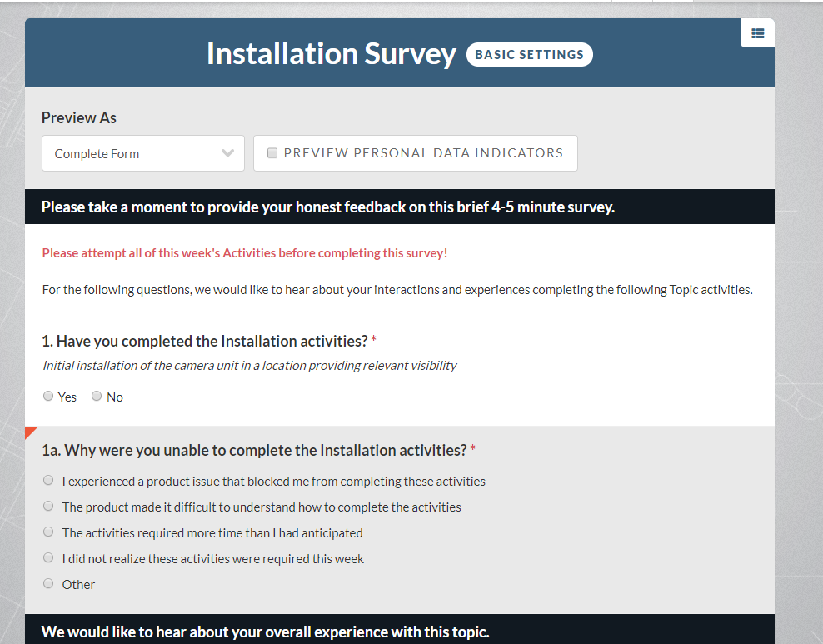The image size is (823, 644).
Task: Select Yes for Installation activities completed
Action: (x=48, y=396)
